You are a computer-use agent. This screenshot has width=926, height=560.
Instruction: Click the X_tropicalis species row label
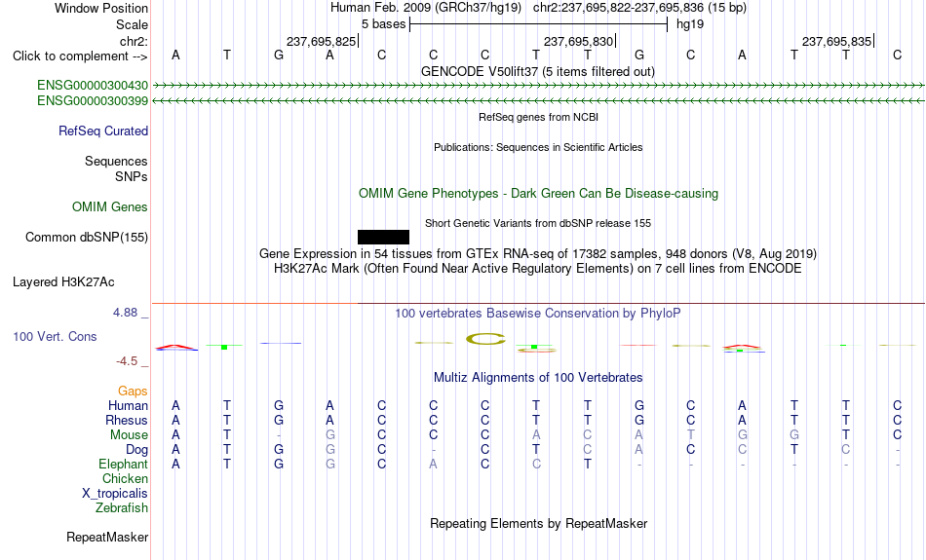pyautogui.click(x=115, y=494)
